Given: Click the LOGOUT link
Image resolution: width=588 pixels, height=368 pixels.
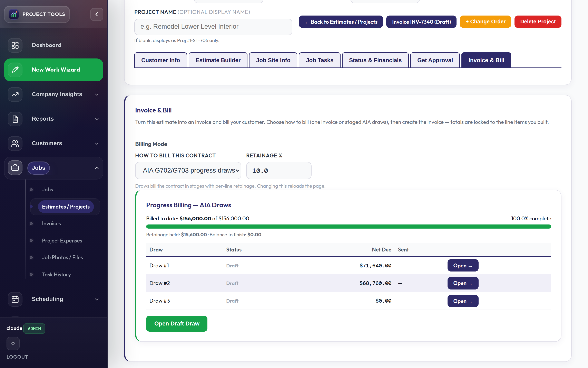Looking at the screenshot, I should click(17, 357).
